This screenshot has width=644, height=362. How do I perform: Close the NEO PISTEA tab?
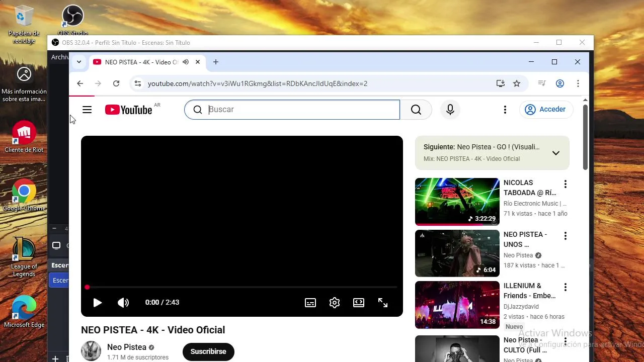(198, 62)
